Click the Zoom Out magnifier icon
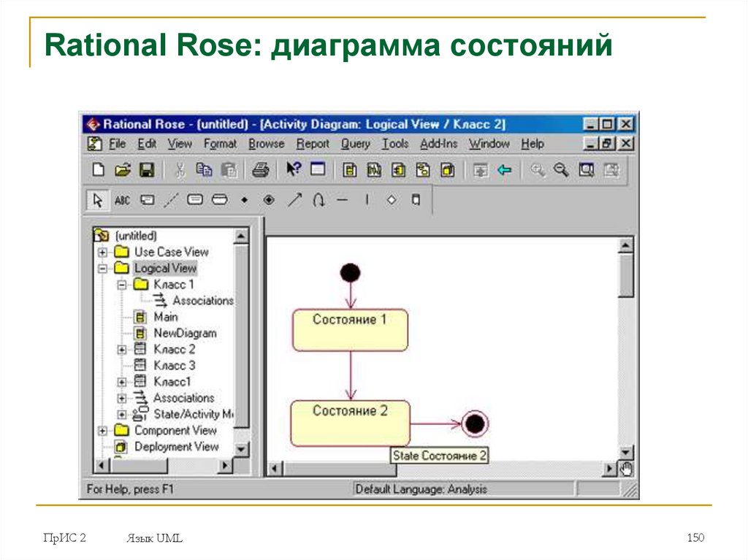 point(562,170)
